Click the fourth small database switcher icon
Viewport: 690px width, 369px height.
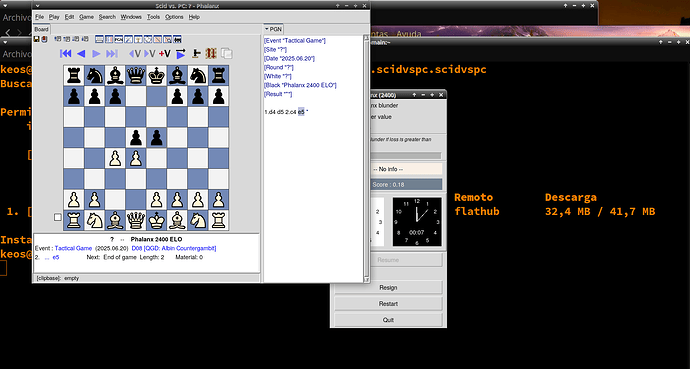coord(85,39)
